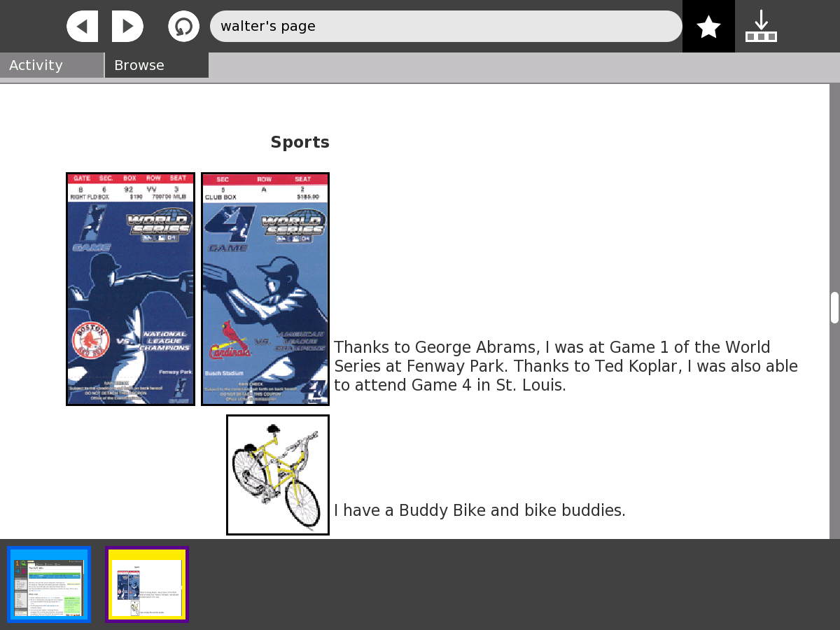The height and width of the screenshot is (630, 840).
Task: Click the address field showing walter's page
Action: coord(445,27)
